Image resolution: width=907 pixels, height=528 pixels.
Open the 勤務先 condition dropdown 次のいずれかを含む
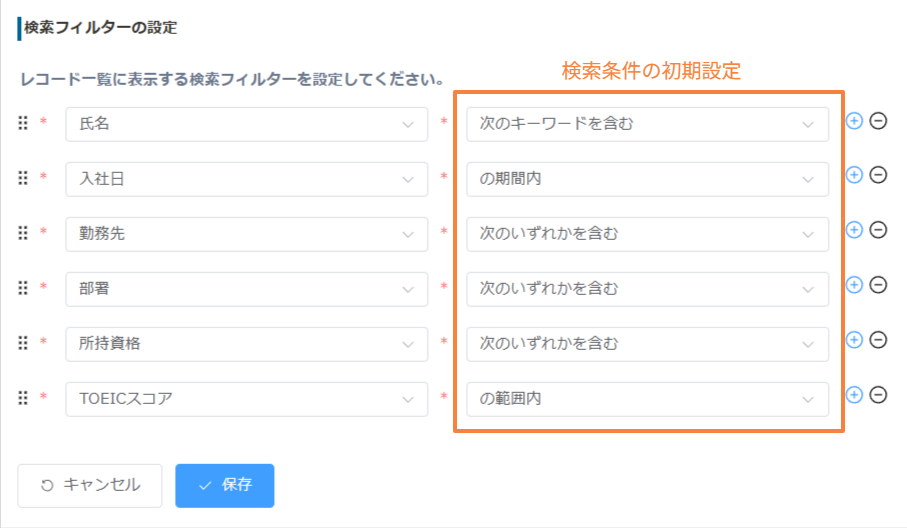click(647, 234)
